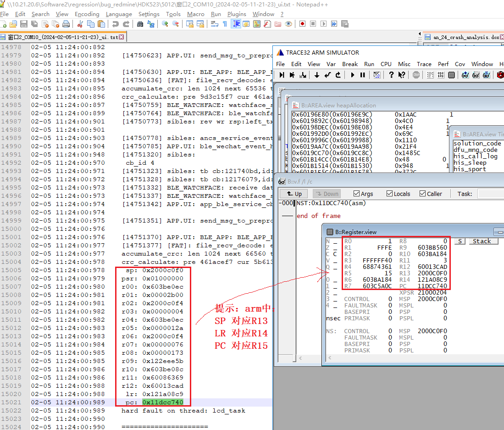Toggle the Locals checkbox
Screen dimensions: 504x430
pyautogui.click(x=390, y=194)
